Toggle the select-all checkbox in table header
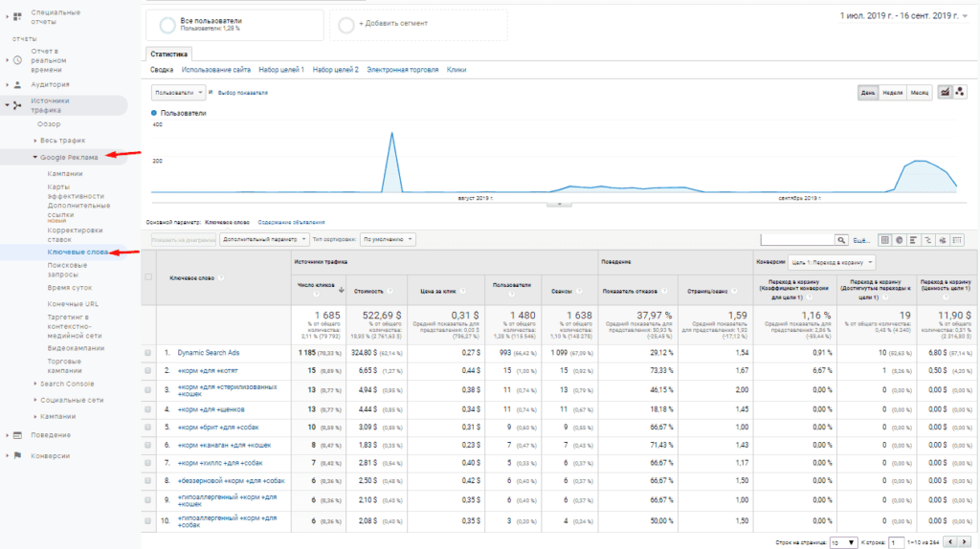This screenshot has width=980, height=549. coord(147,277)
